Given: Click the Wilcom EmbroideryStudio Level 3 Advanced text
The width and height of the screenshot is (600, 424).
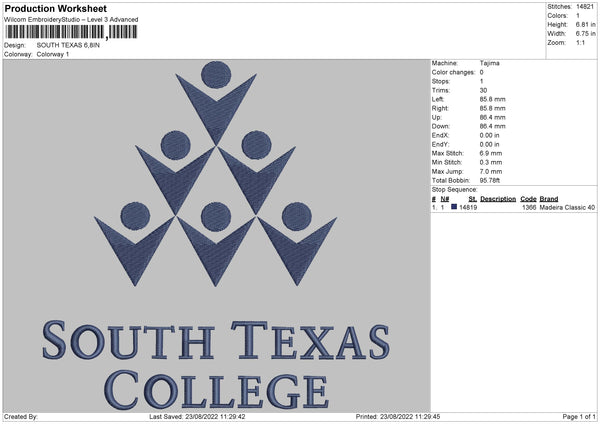Looking at the screenshot, I should click(x=71, y=20).
